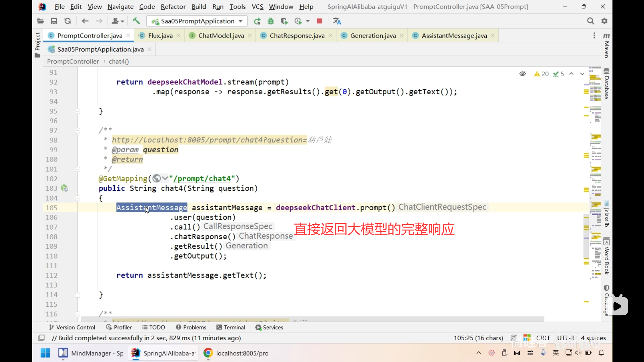Stop the running application
The width and height of the screenshot is (644, 362).
pos(319,21)
